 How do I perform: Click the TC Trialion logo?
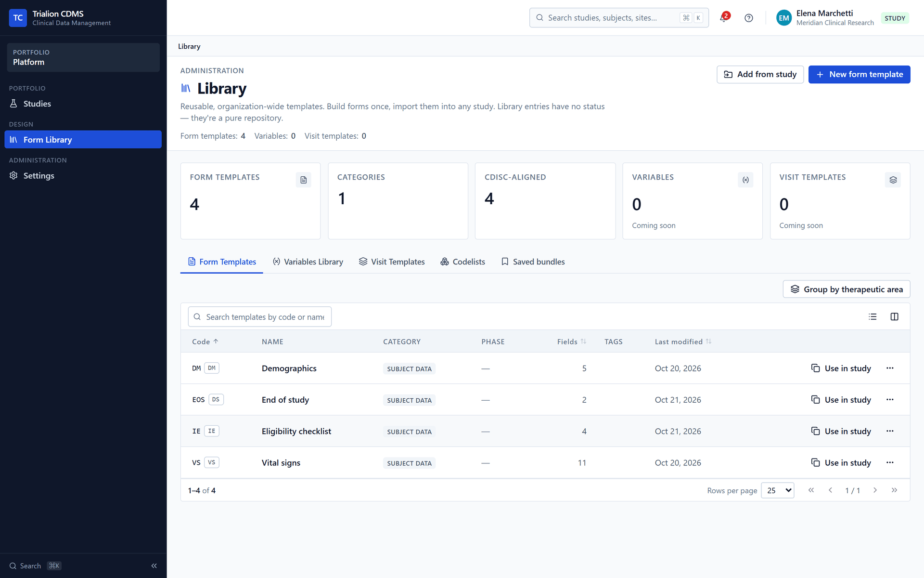(x=18, y=18)
